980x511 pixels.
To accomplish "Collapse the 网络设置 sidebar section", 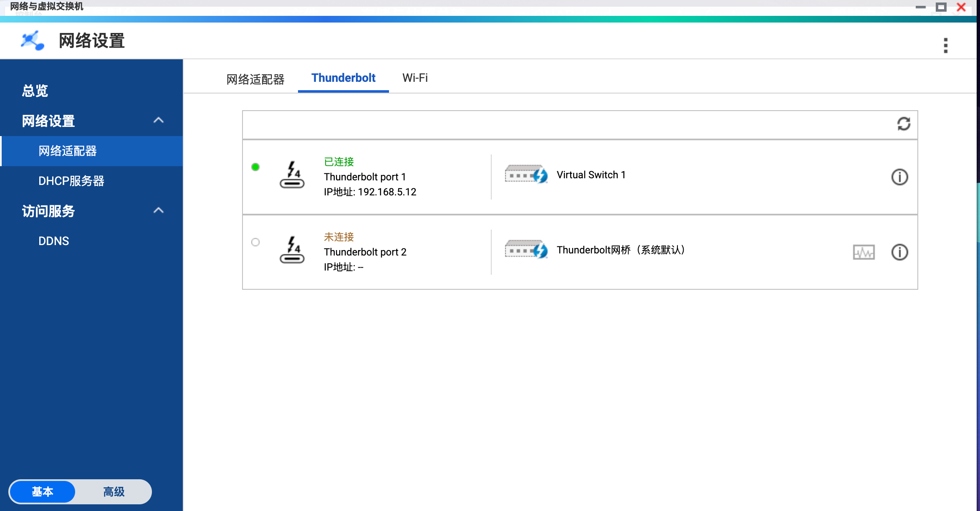I will tap(158, 121).
